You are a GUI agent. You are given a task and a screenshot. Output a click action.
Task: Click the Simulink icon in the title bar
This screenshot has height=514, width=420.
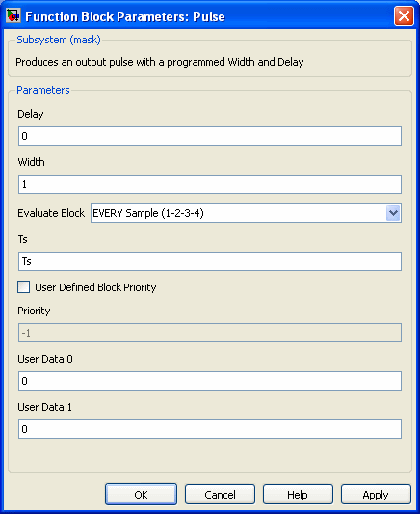(x=13, y=15)
